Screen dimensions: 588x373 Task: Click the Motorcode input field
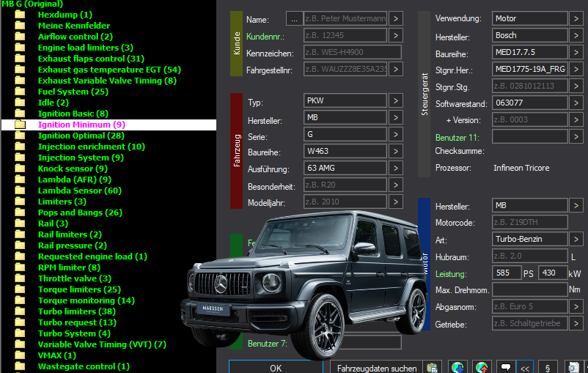click(x=529, y=222)
